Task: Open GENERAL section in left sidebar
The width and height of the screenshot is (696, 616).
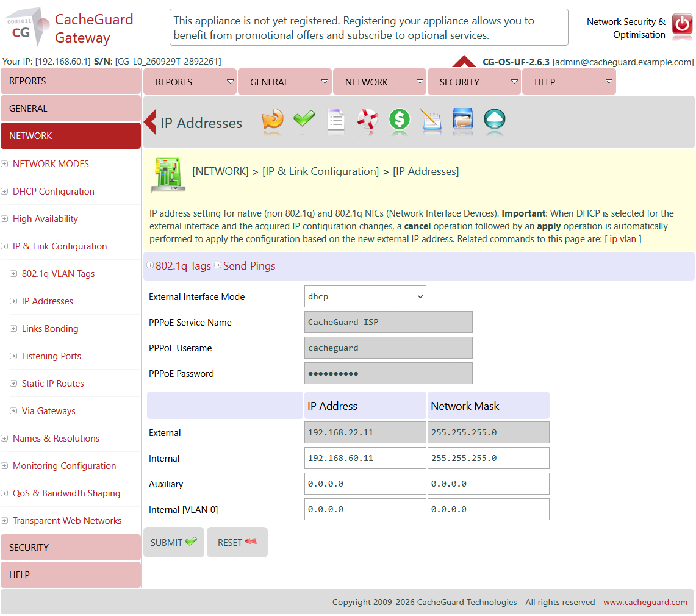Action: coord(71,109)
